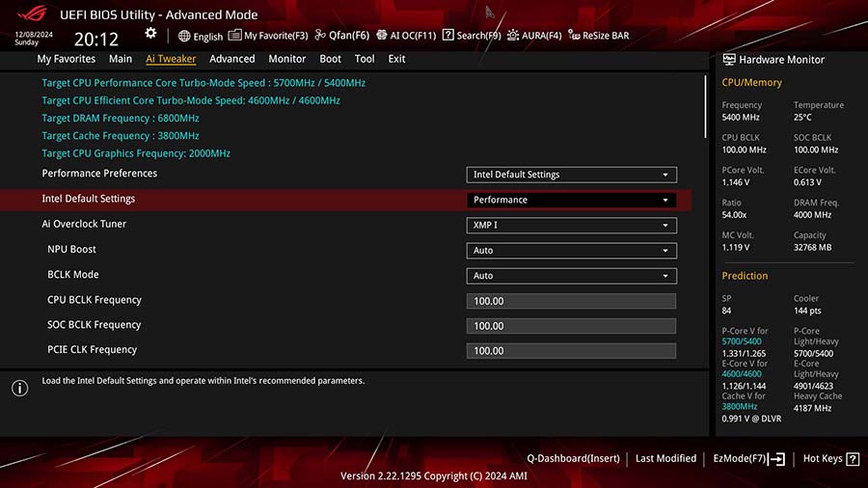The width and height of the screenshot is (868, 488).
Task: Switch to the Boot tab
Action: (x=330, y=59)
